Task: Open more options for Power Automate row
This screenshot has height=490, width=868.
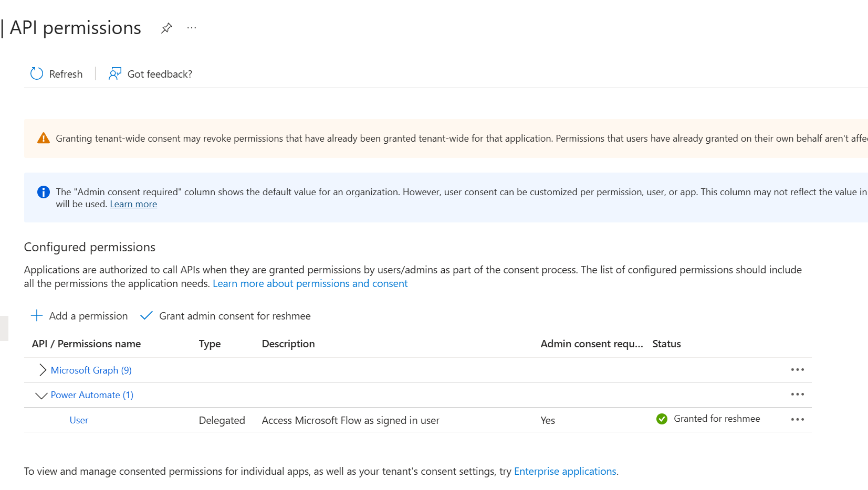Action: pyautogui.click(x=797, y=394)
